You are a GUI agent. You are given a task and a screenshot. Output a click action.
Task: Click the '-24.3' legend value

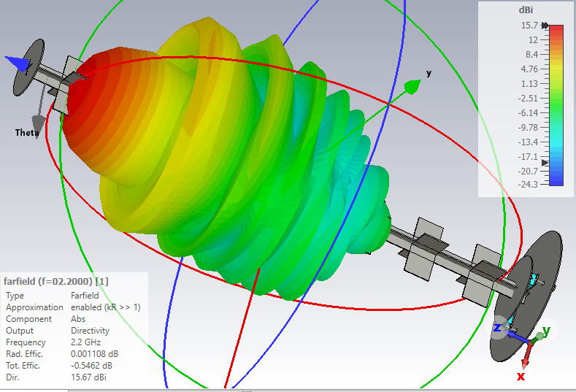coord(528,184)
